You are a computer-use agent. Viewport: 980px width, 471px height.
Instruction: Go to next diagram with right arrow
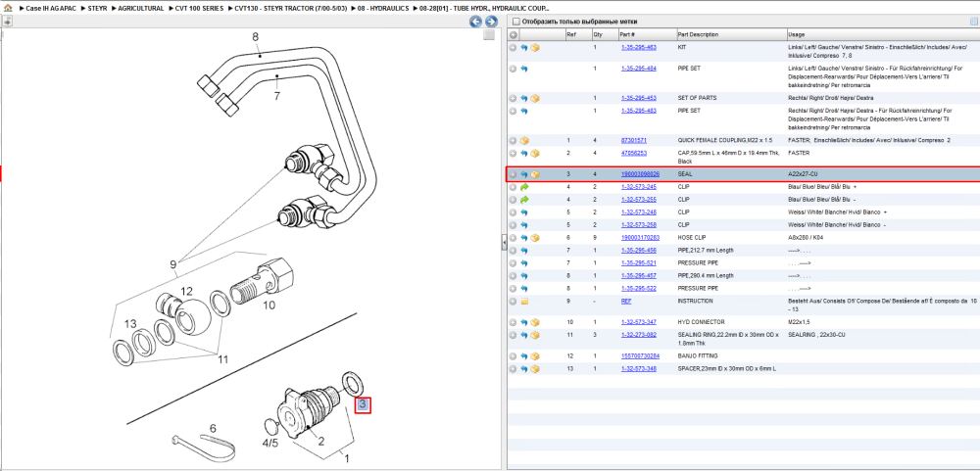491,22
